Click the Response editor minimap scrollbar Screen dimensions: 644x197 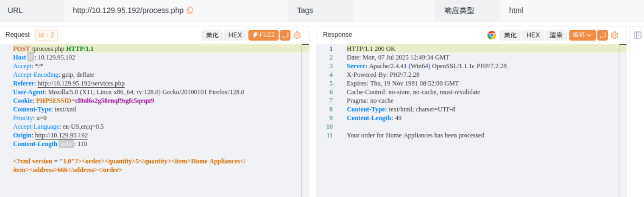[x=623, y=120]
